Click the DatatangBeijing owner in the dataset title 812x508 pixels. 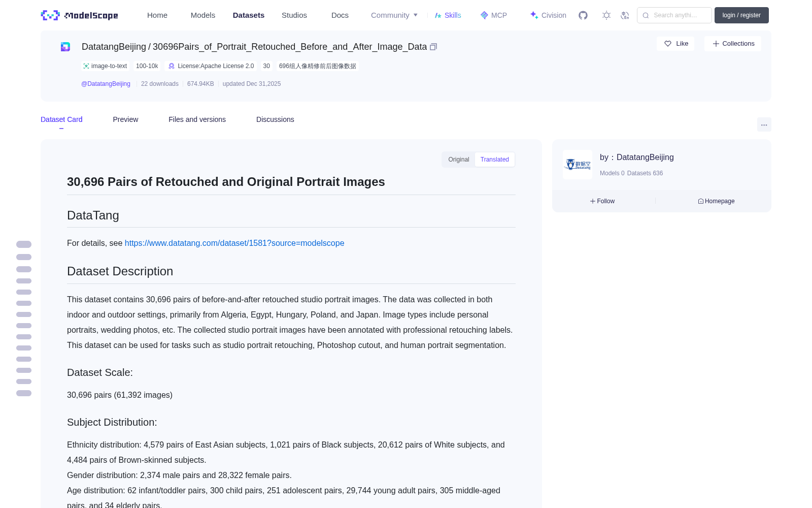coord(114,47)
